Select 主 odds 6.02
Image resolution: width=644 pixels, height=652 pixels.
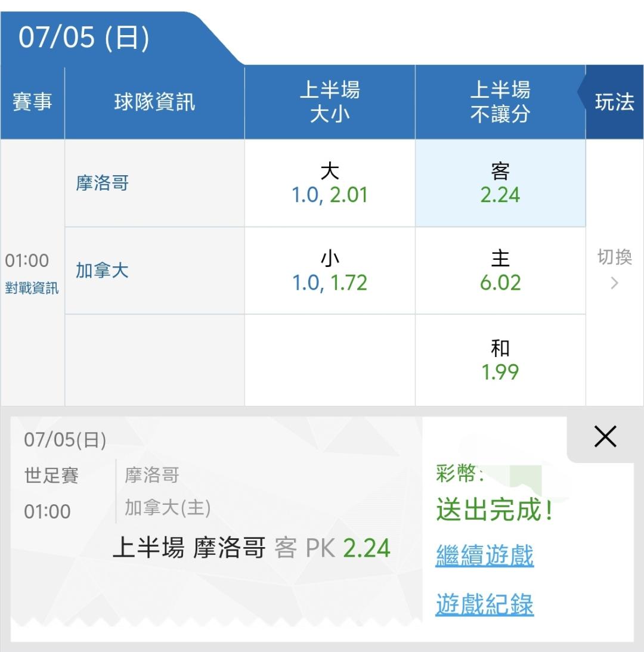[500, 271]
